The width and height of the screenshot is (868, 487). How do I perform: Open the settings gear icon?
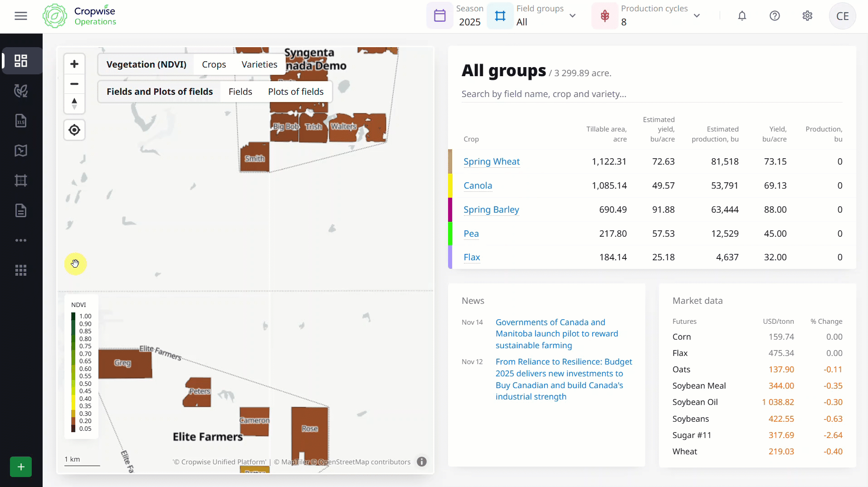click(x=807, y=16)
